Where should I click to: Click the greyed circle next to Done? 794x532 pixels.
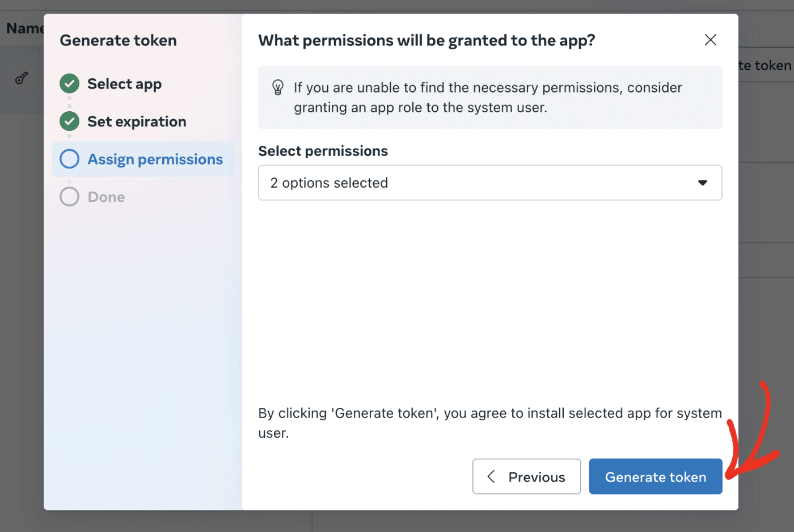(69, 196)
